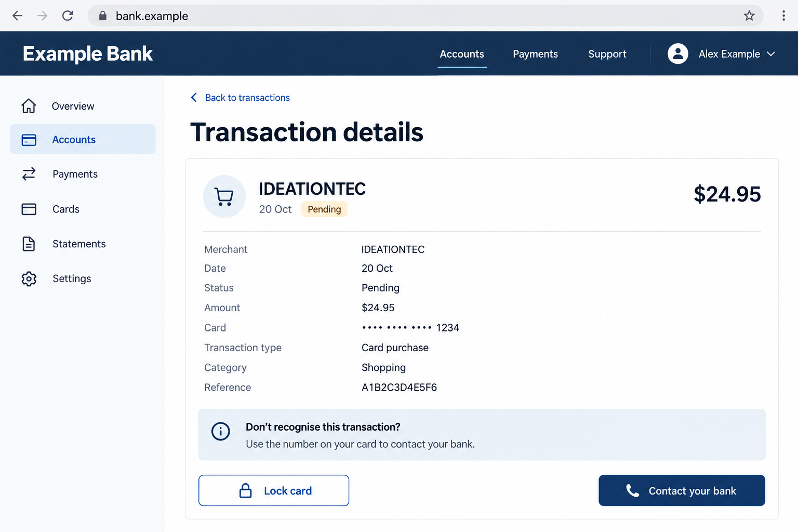This screenshot has height=532, width=798.
Task: Click reference value A1B2C3D4E5F6
Action: (399, 388)
